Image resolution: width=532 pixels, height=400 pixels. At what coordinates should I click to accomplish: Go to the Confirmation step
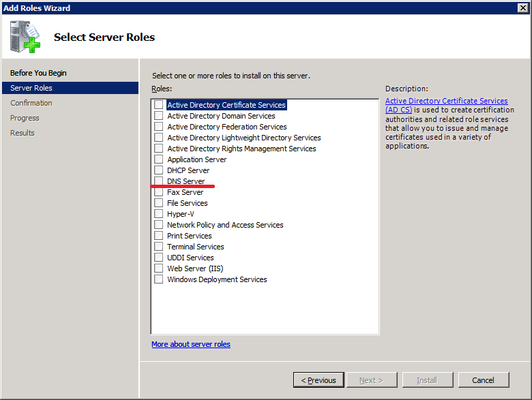click(31, 103)
